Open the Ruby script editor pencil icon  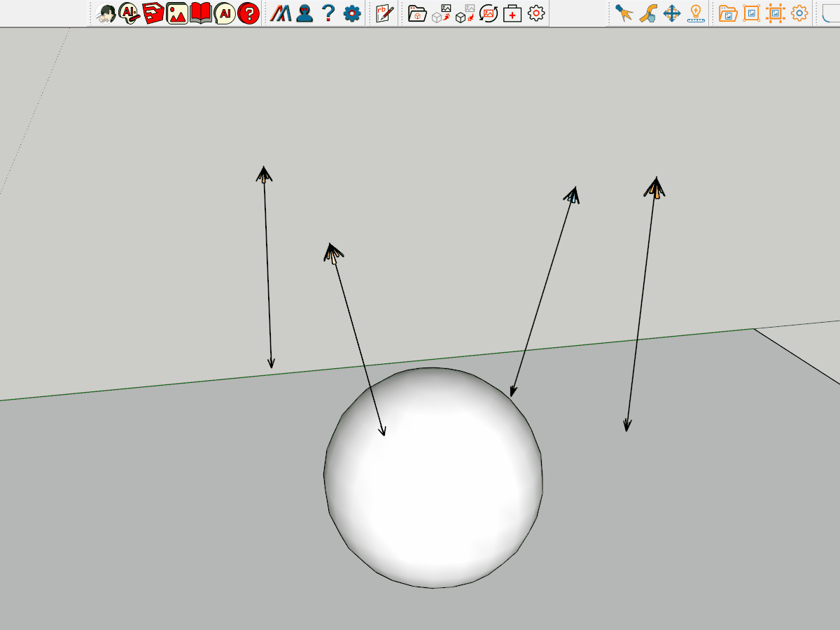tap(384, 13)
